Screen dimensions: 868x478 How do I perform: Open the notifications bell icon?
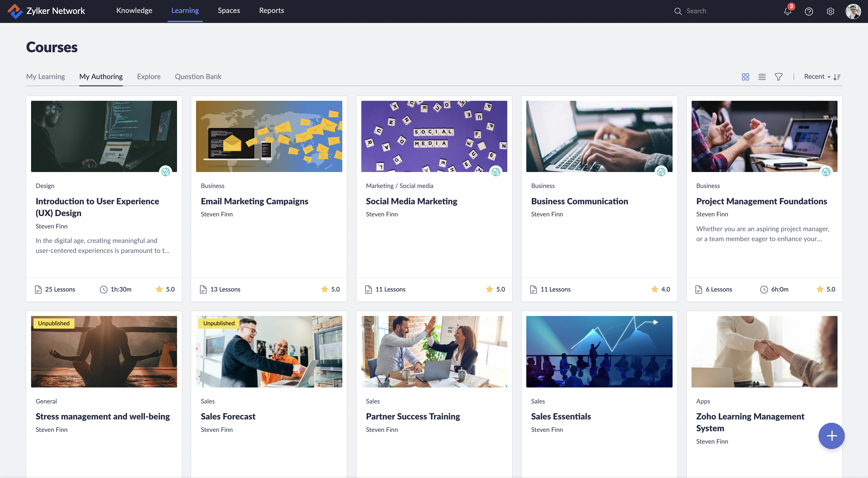pyautogui.click(x=787, y=11)
